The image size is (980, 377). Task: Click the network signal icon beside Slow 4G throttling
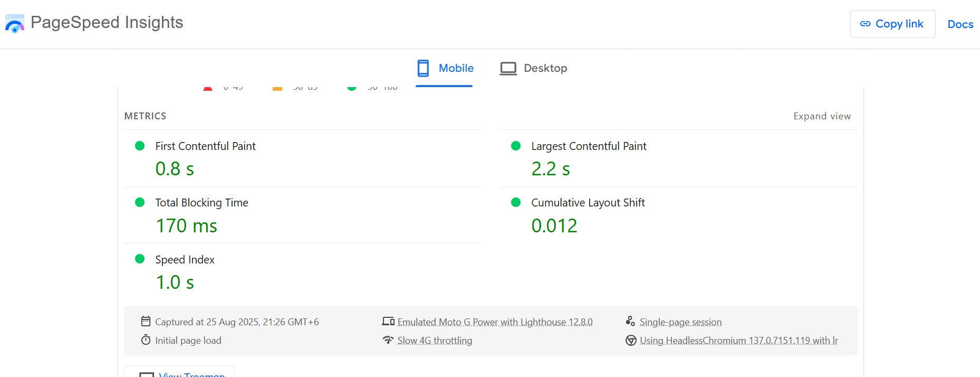tap(388, 340)
